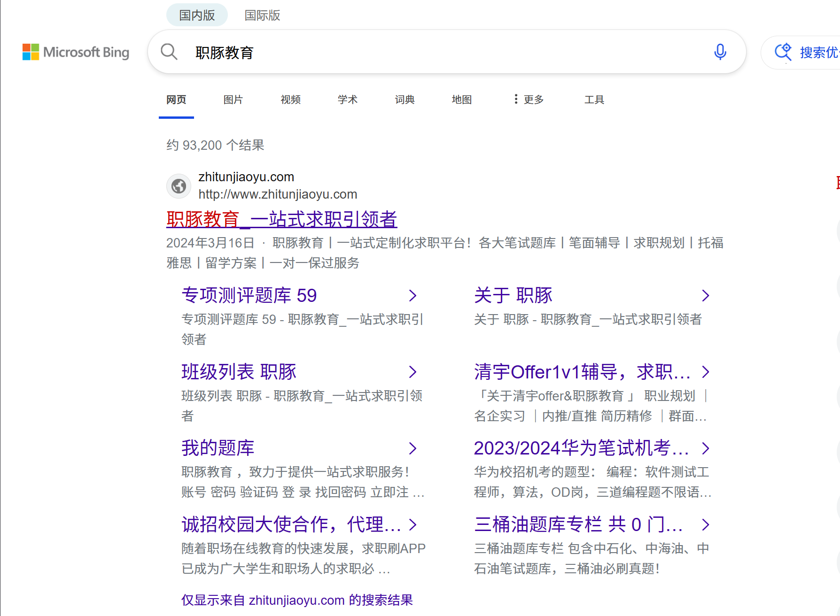Click the 职豚教育，致力于提供一站式求职服务 description
The image size is (840, 616).
(303, 482)
